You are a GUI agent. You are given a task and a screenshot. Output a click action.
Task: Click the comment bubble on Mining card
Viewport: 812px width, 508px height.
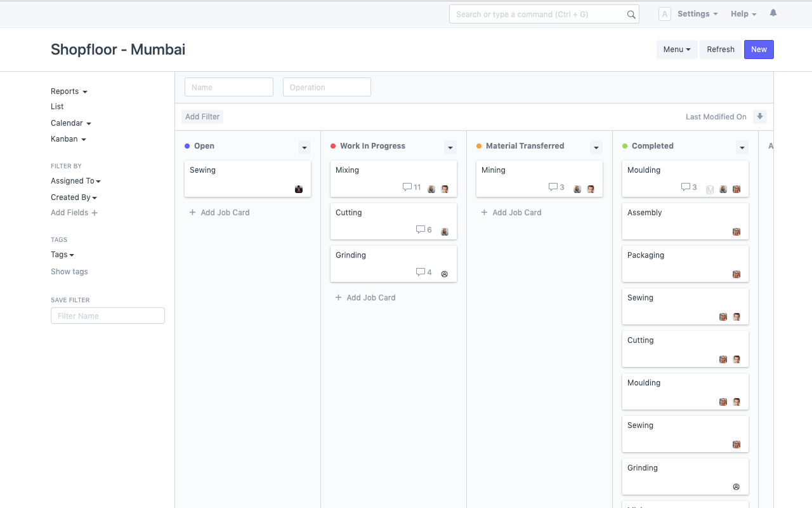[x=553, y=187]
